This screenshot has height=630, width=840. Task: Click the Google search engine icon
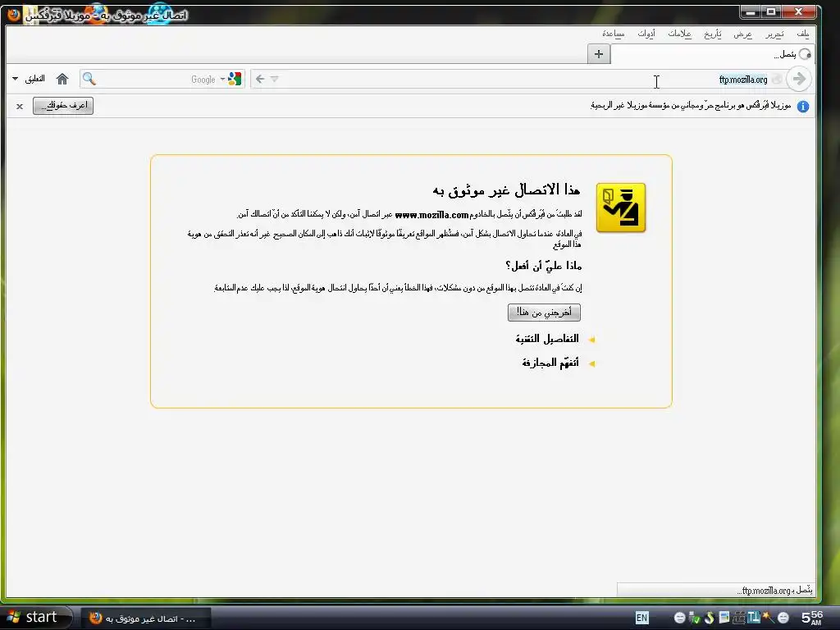pos(235,80)
